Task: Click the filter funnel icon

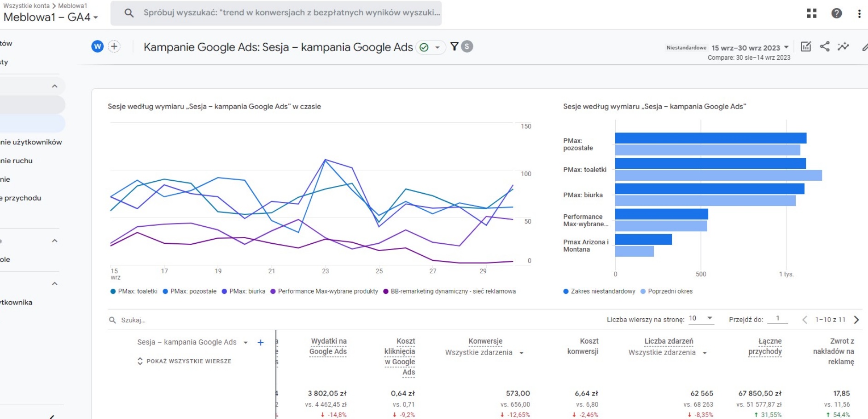Action: tap(454, 46)
